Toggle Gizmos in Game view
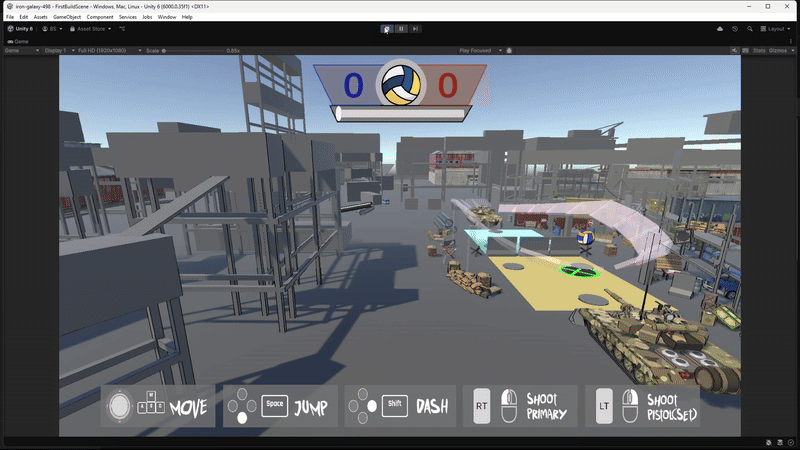This screenshot has width=800, height=450. coord(778,51)
